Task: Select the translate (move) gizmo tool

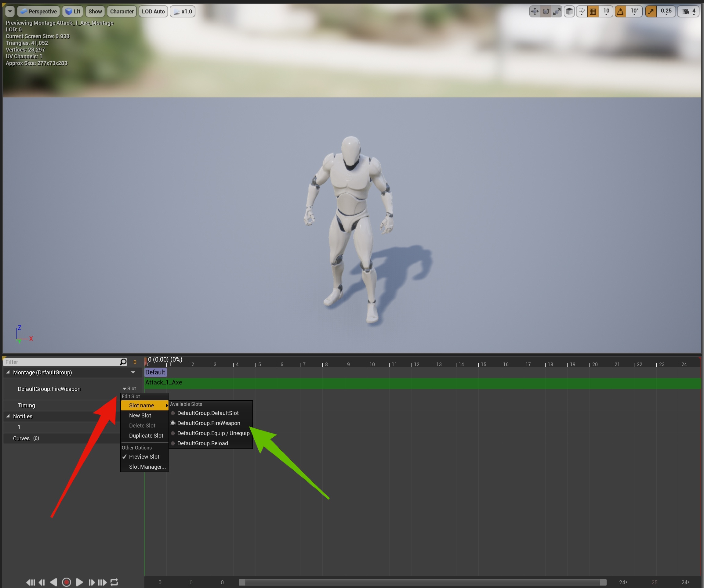Action: 534,11
